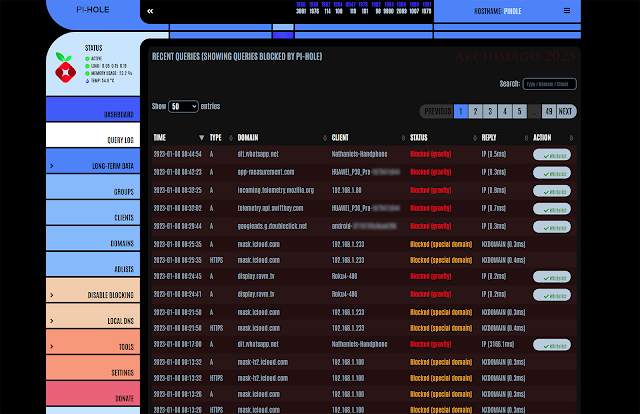Screen dimensions: 640x414
Task: Click the PI-HOLE title in header
Action: coord(93,9)
